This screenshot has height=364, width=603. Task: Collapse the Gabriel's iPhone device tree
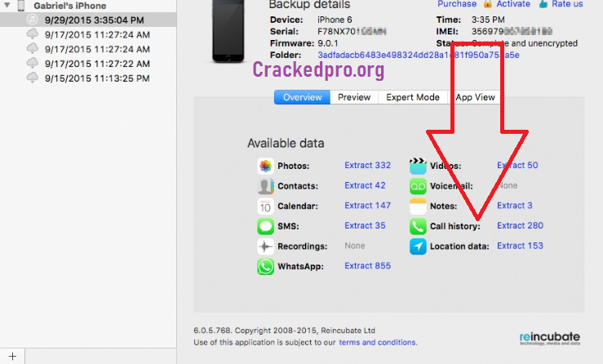(7, 6)
